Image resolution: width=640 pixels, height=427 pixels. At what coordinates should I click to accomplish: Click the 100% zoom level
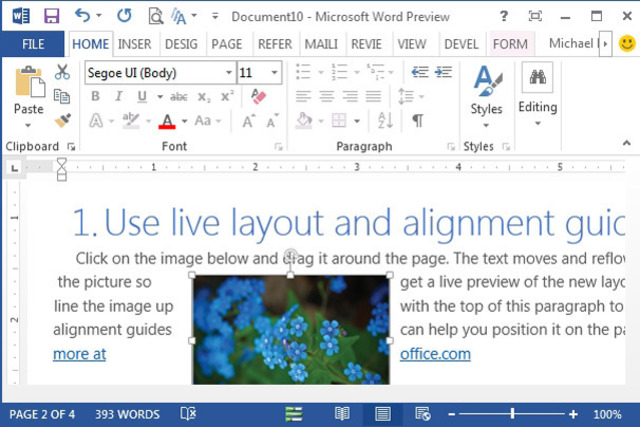tap(607, 414)
